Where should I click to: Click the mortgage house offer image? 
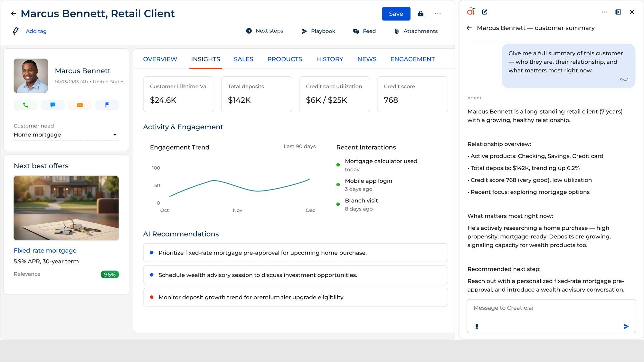(x=66, y=208)
